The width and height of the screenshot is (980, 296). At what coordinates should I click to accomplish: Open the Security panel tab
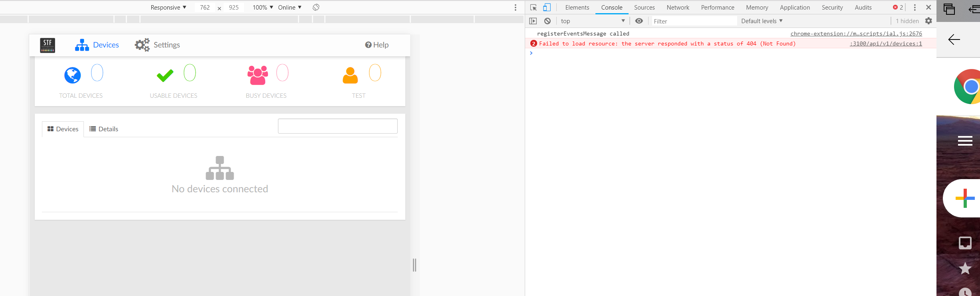pos(832,8)
